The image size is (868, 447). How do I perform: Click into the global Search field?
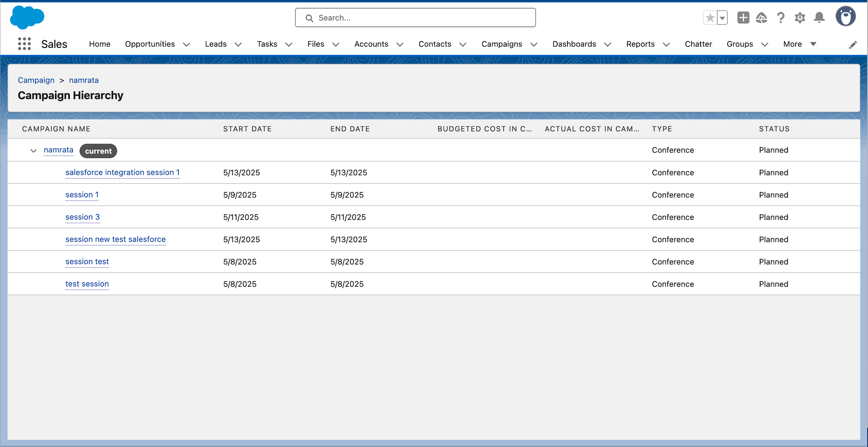(x=415, y=18)
